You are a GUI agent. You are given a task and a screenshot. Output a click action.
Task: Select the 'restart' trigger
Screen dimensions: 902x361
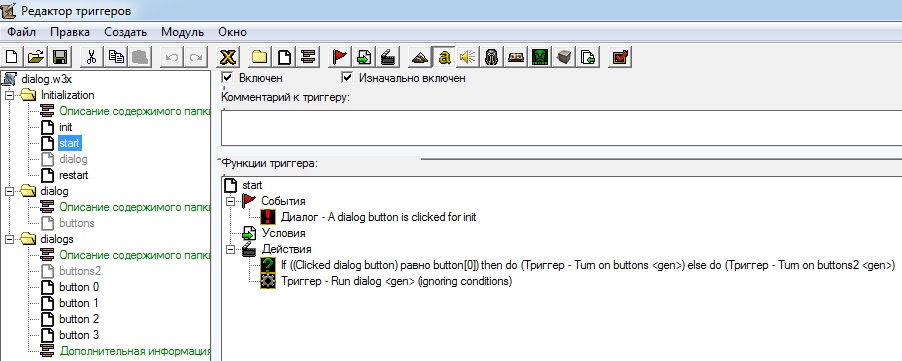tap(74, 175)
